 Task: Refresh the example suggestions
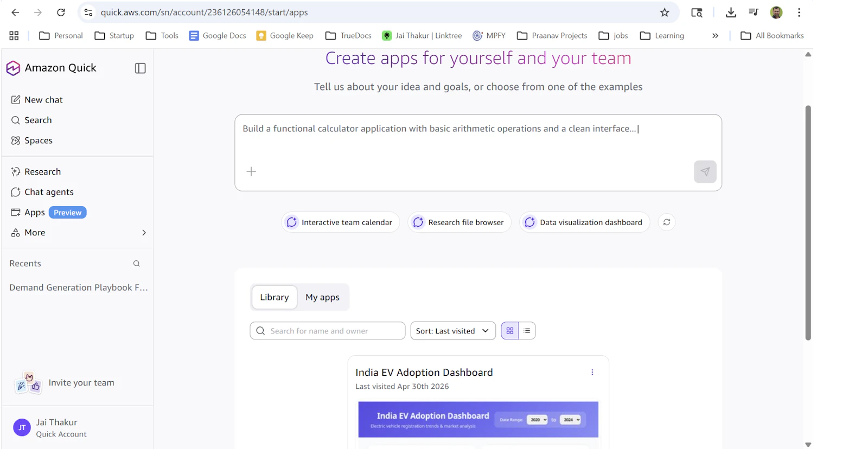pos(667,222)
